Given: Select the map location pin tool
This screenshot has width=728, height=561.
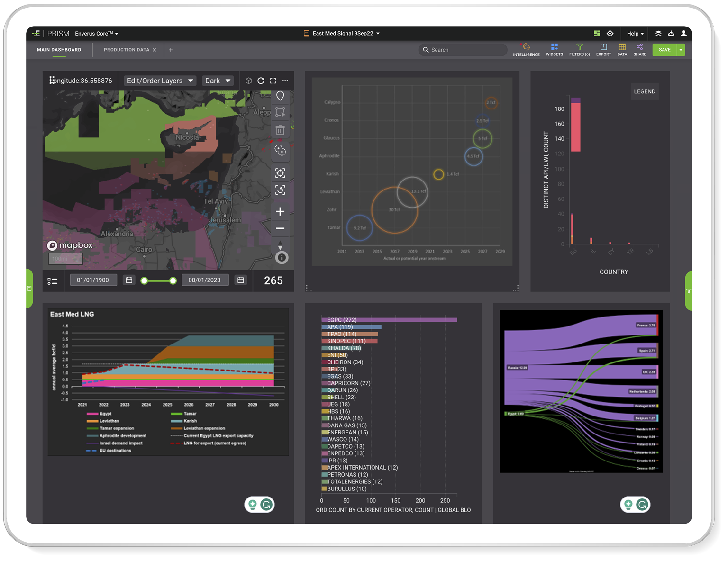Looking at the screenshot, I should click(280, 96).
